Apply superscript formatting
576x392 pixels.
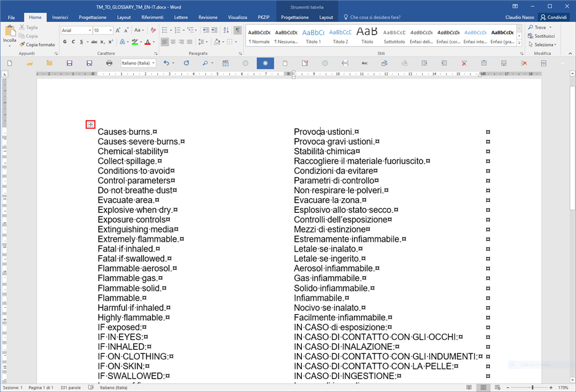(x=110, y=42)
